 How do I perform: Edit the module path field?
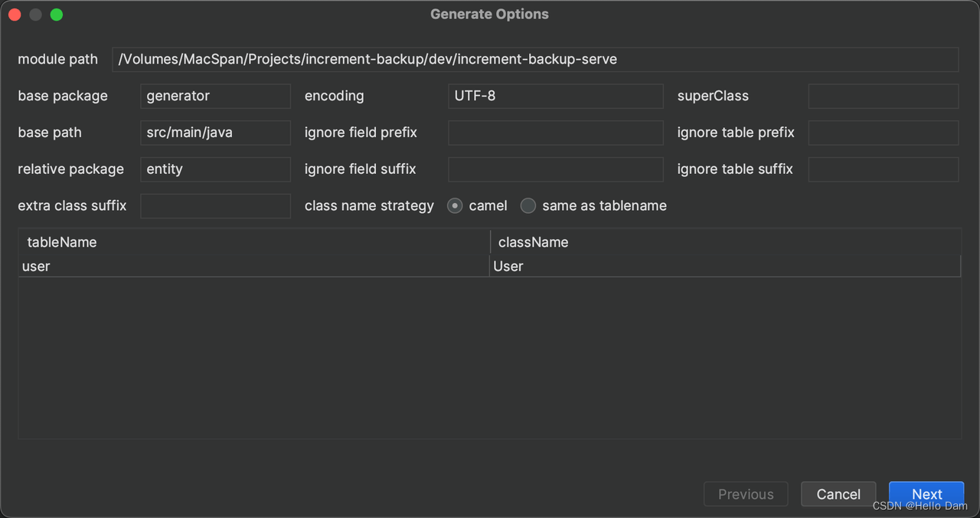[535, 59]
